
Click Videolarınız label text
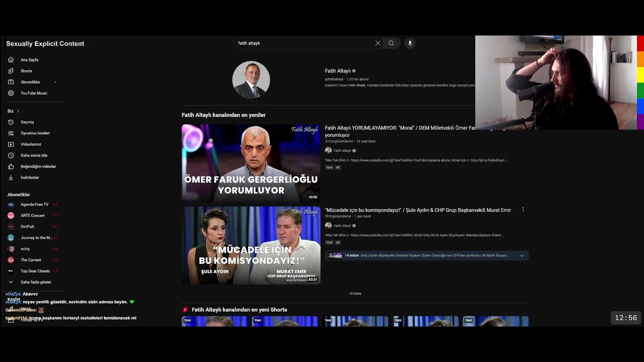[31, 144]
